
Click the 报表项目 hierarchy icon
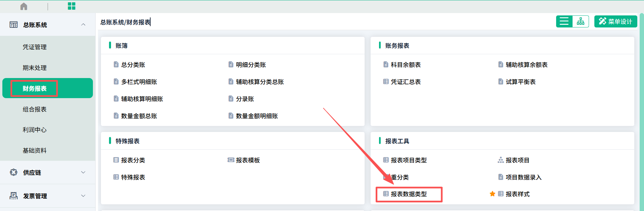[501, 160]
